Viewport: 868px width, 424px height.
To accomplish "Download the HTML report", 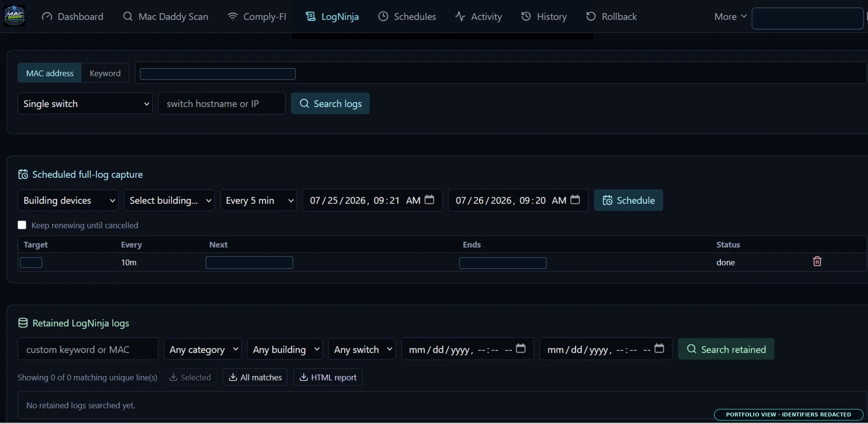I will click(328, 377).
